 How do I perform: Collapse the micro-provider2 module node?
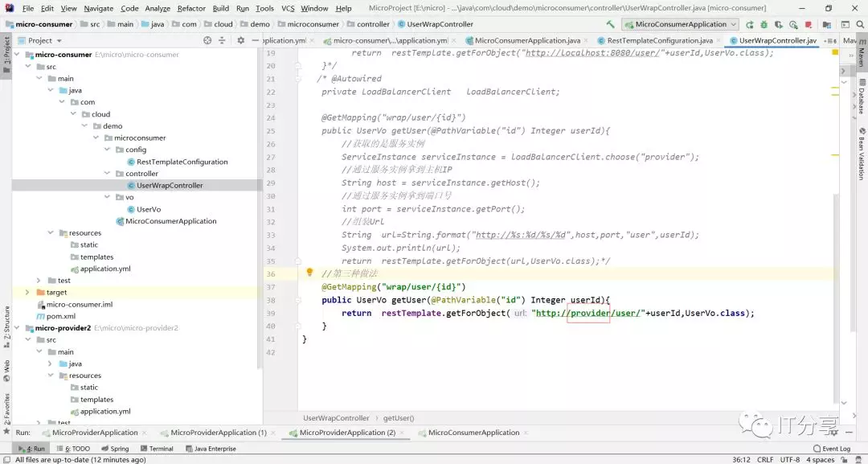tap(17, 328)
